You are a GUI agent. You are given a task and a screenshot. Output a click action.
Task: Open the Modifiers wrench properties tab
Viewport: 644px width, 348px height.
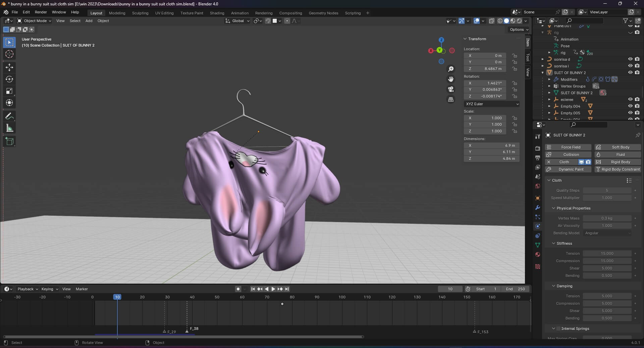(538, 208)
